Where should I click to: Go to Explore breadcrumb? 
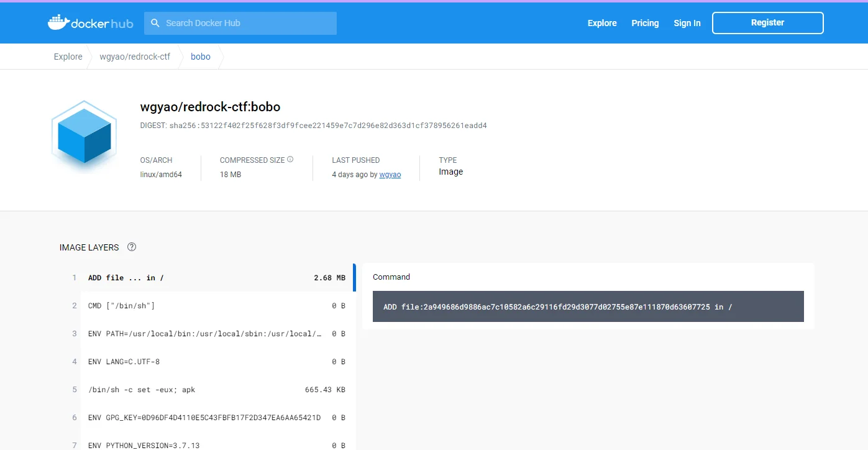tap(68, 57)
